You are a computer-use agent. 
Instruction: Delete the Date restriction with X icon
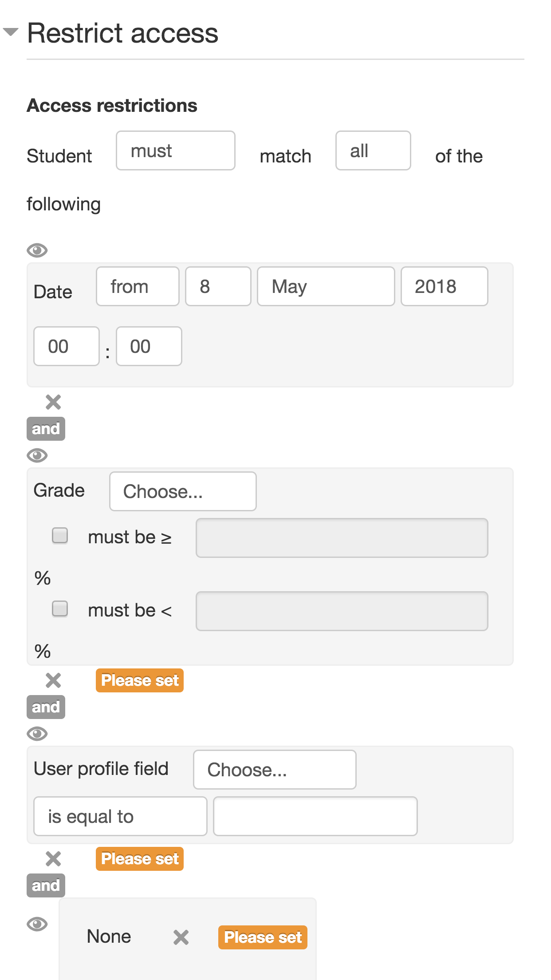[53, 402]
